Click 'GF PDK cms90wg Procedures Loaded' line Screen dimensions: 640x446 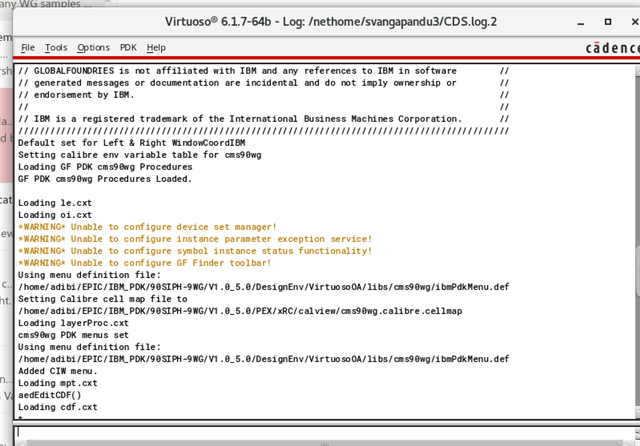pyautogui.click(x=104, y=179)
